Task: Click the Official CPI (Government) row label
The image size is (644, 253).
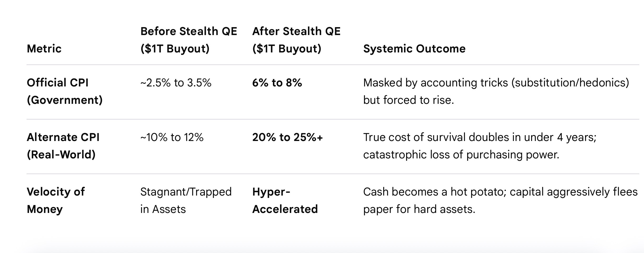Action: [x=65, y=91]
